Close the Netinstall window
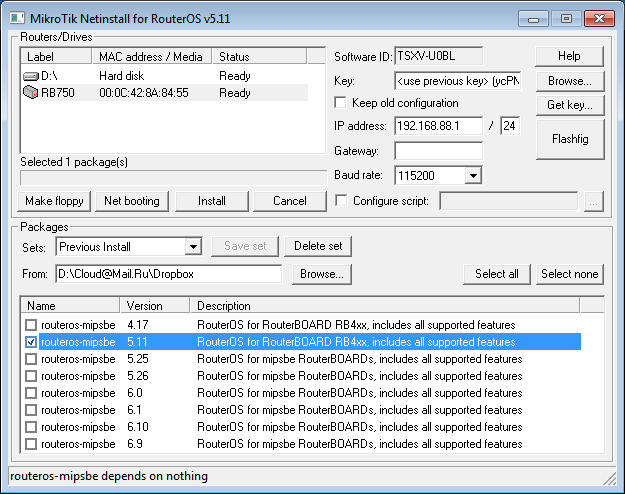Viewport: 625px width, 494px height. (x=599, y=19)
